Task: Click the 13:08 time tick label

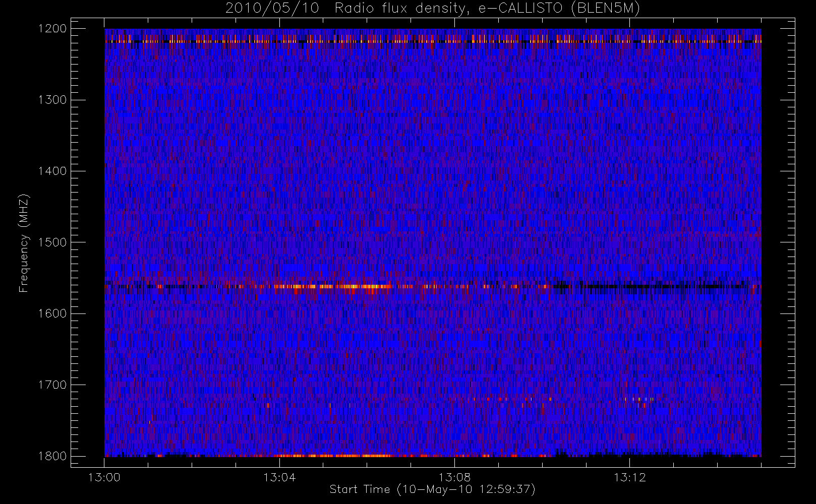Action: click(x=454, y=477)
